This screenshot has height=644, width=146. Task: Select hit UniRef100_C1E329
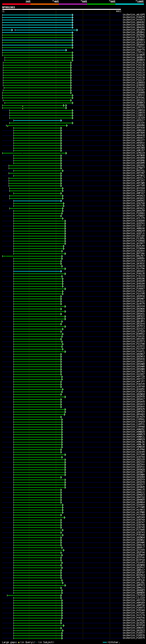coord(134,118)
